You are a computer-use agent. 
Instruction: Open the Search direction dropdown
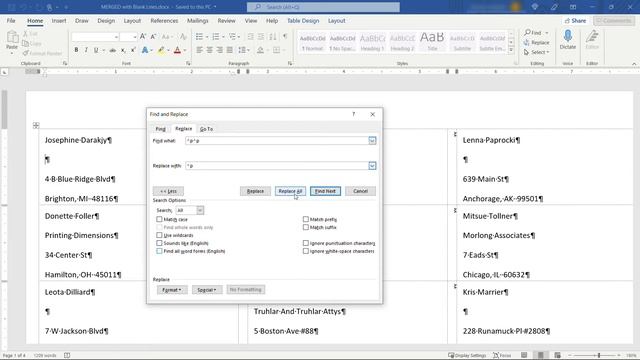(200, 210)
